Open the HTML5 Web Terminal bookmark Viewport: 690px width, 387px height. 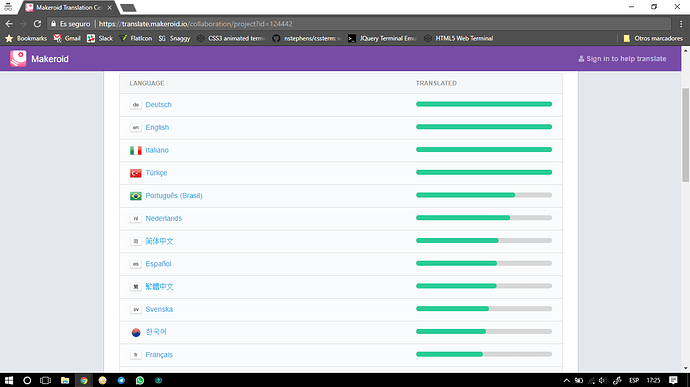(x=458, y=38)
